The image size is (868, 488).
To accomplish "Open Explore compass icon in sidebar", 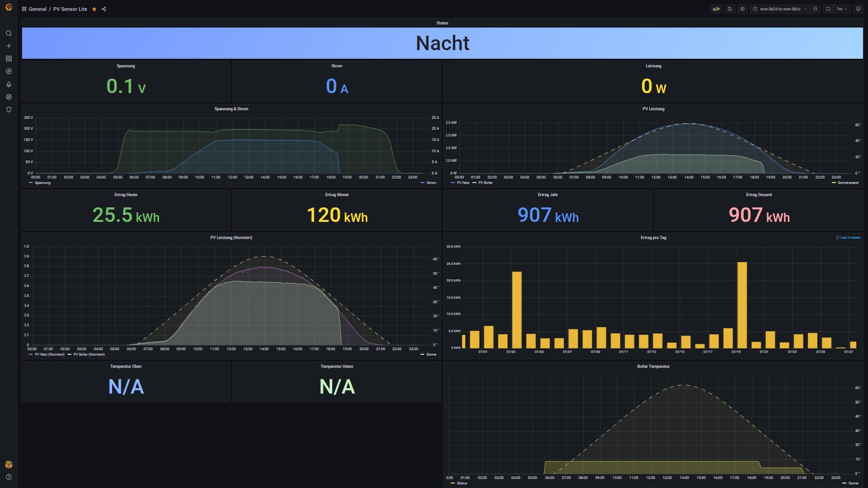I will click(9, 71).
